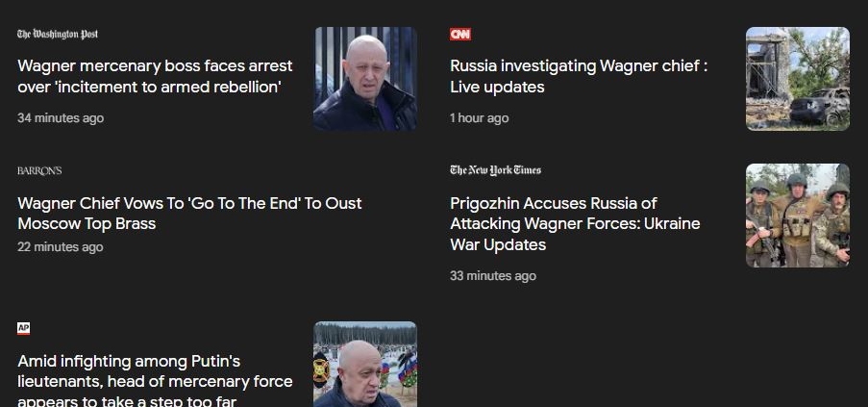Click the '1 hour ago' timestamp
The image size is (868, 407).
[x=480, y=118]
